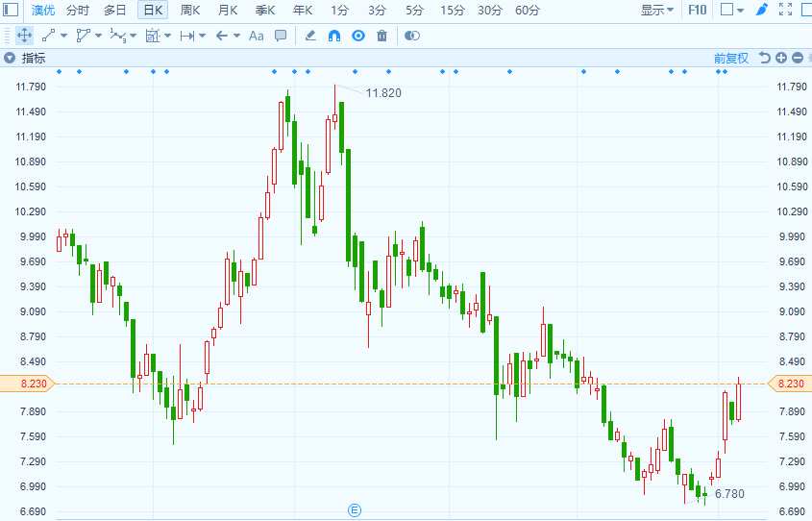The width and height of the screenshot is (812, 521).
Task: Select the 日K daily chart tab
Action: click(x=154, y=10)
